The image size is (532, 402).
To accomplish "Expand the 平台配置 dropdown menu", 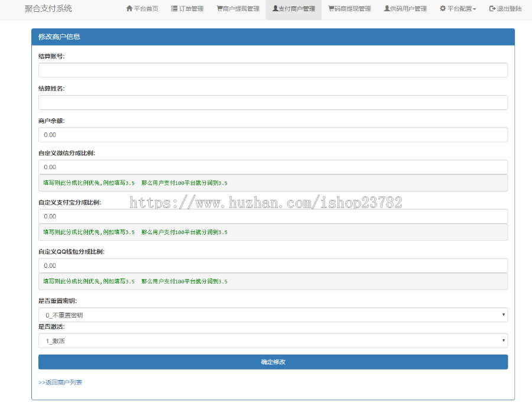I will pyautogui.click(x=458, y=9).
